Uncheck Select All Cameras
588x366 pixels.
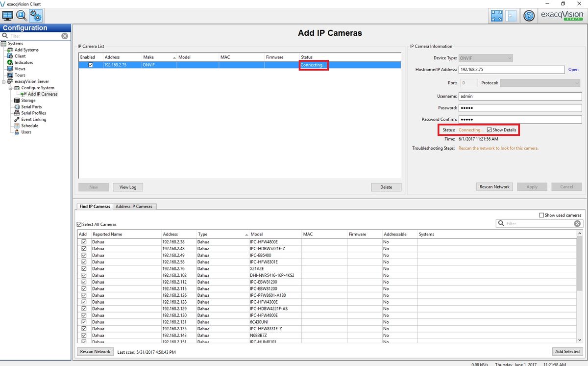pyautogui.click(x=79, y=225)
